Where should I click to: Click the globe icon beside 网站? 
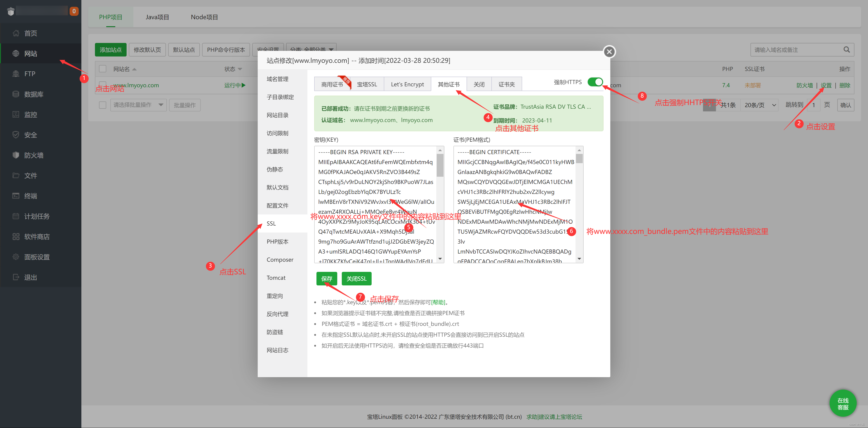tap(16, 53)
